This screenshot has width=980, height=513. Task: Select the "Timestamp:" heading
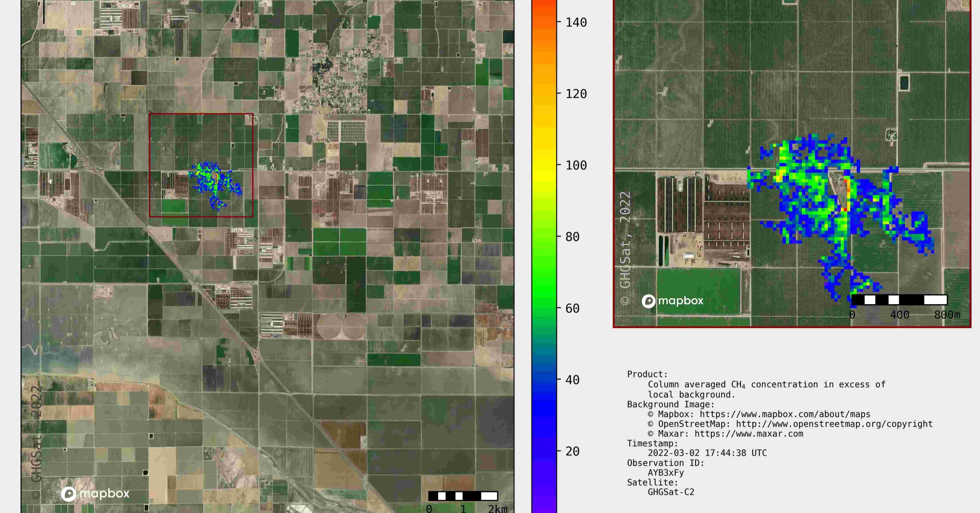[652, 443]
